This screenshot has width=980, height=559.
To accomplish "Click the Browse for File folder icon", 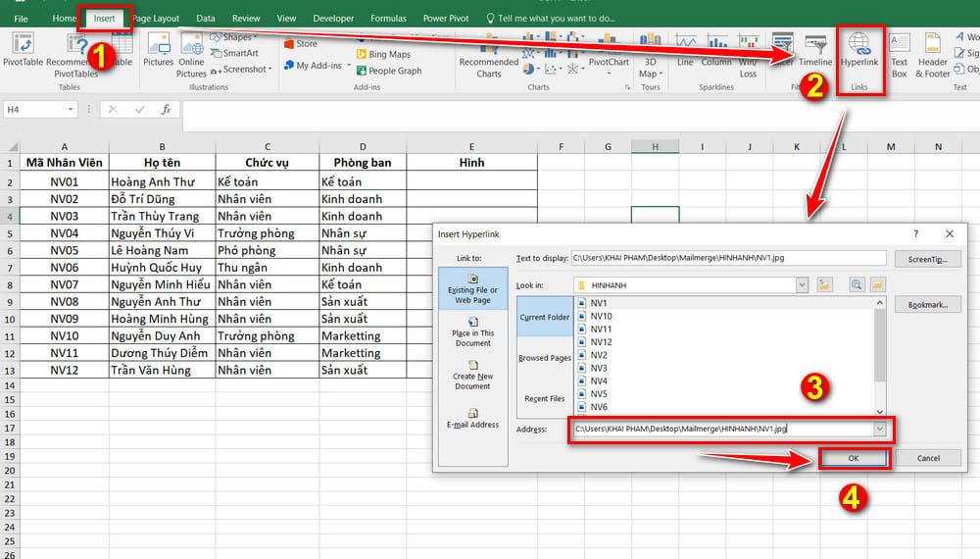I will (877, 284).
